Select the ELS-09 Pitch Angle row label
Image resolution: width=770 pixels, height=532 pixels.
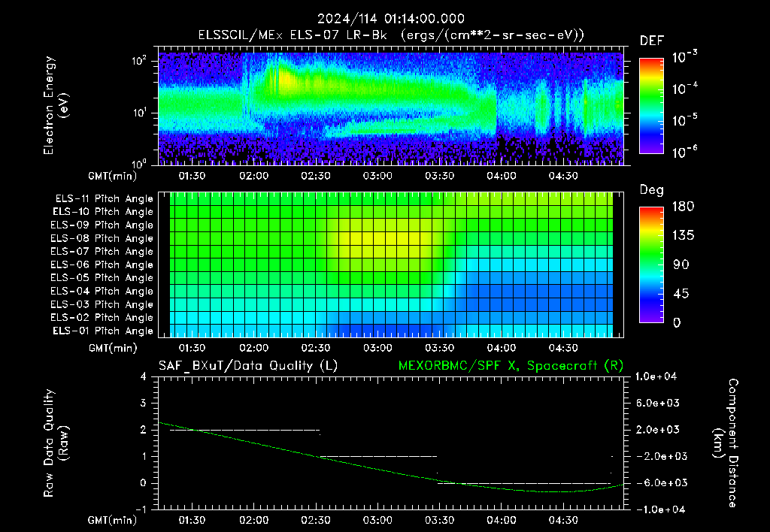click(102, 225)
